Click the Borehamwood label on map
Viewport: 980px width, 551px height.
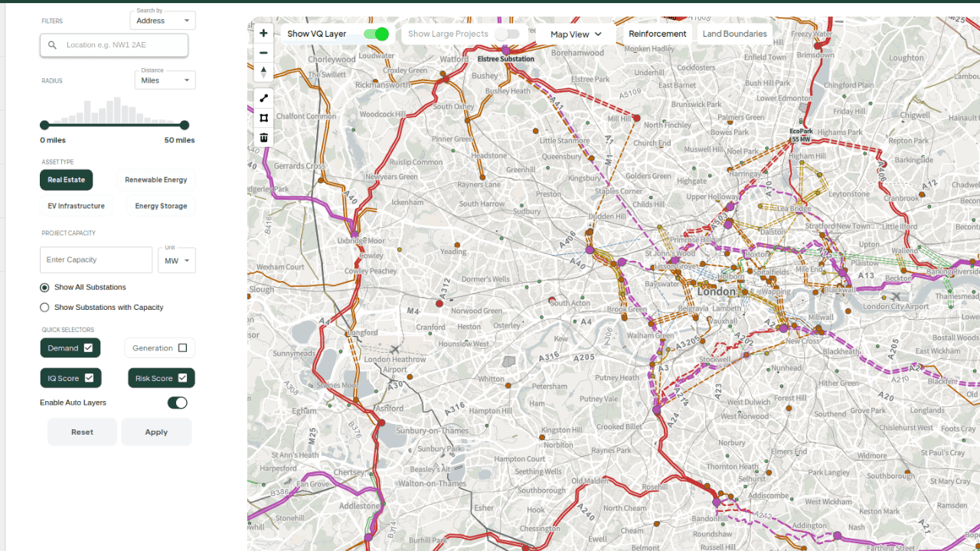577,53
